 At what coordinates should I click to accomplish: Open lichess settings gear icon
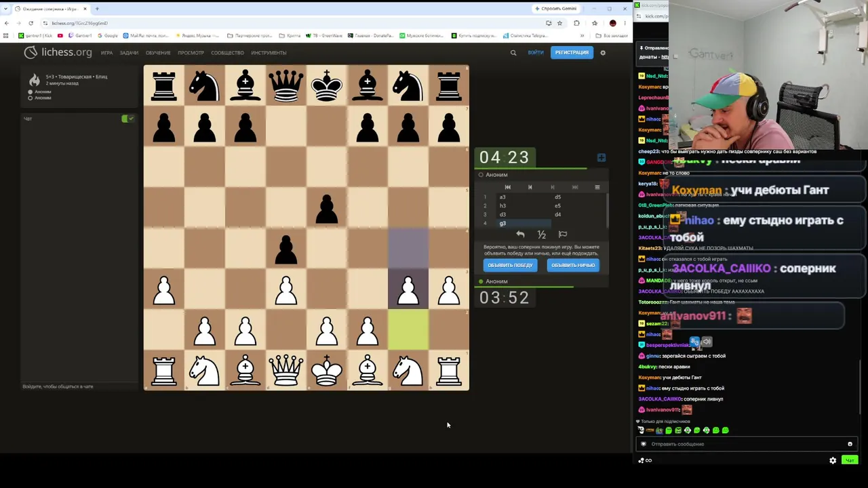coord(603,52)
